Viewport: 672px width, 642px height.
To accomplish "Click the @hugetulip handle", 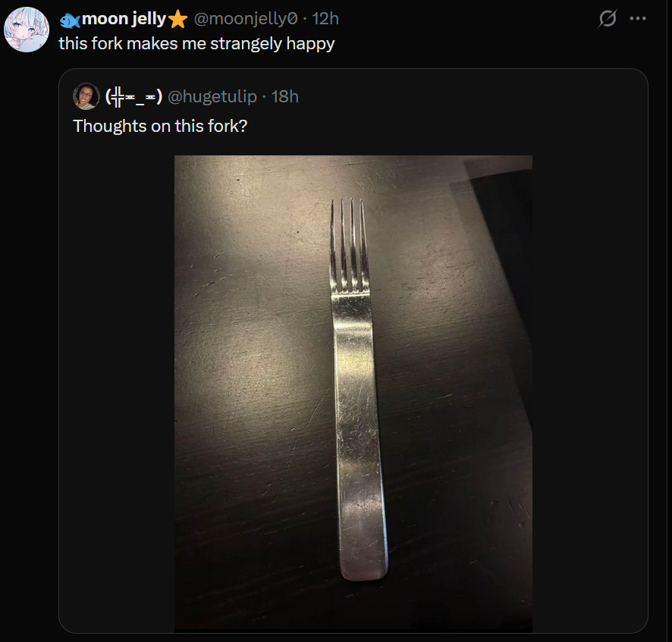I will point(211,96).
